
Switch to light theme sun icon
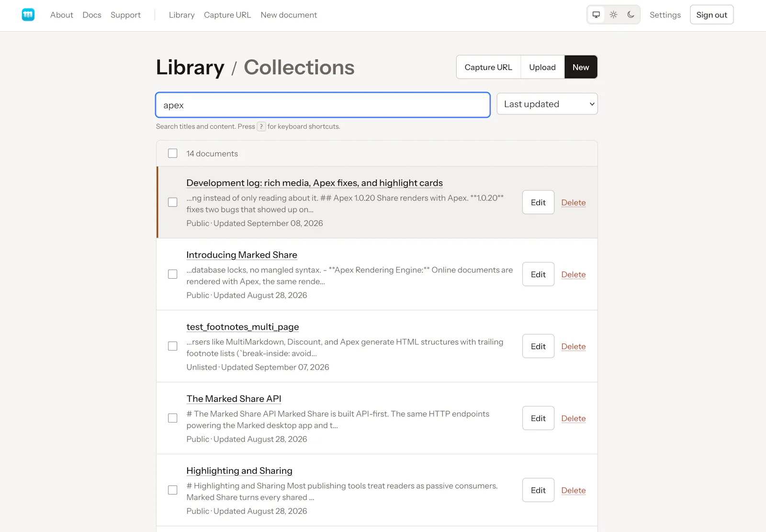point(613,15)
